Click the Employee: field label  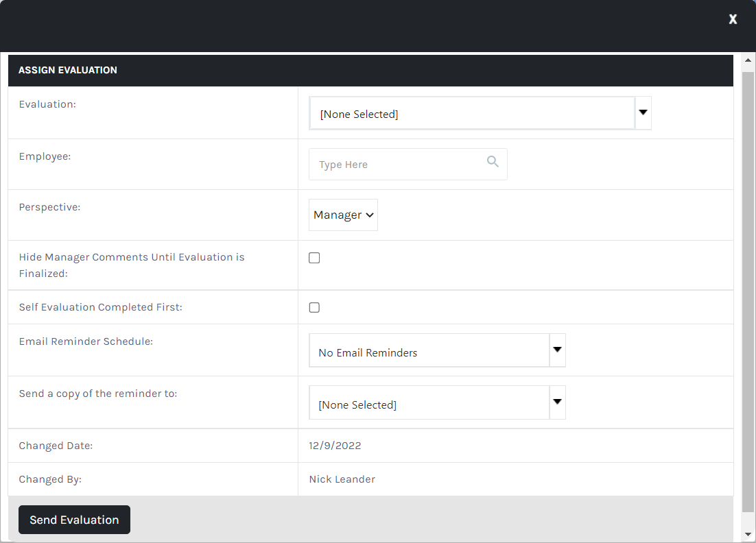(45, 156)
